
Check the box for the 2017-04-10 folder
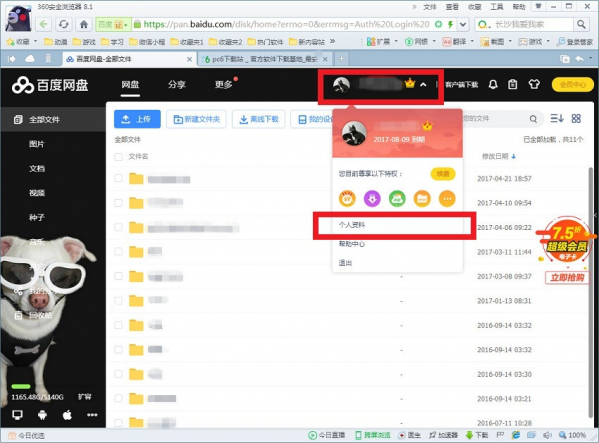point(118,202)
